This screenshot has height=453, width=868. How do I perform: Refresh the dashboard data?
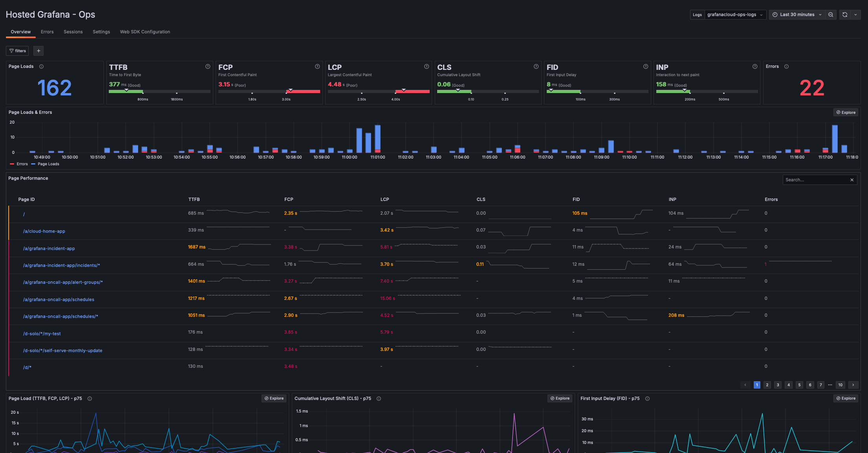click(x=845, y=15)
